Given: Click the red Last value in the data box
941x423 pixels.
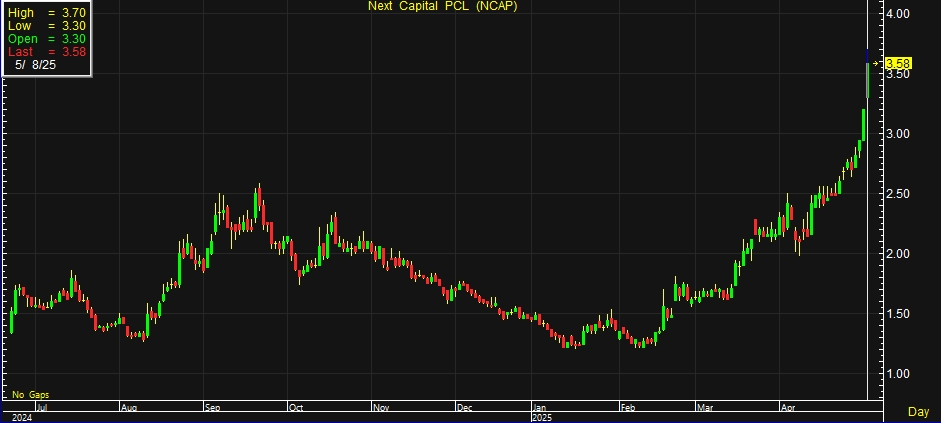Looking at the screenshot, I should click(72, 52).
